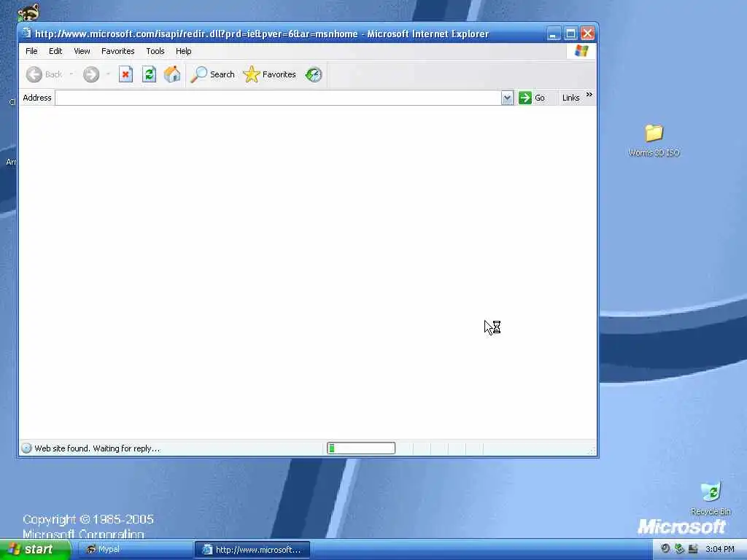Select the raccoon desktop icon
747x560 pixels.
pyautogui.click(x=28, y=12)
